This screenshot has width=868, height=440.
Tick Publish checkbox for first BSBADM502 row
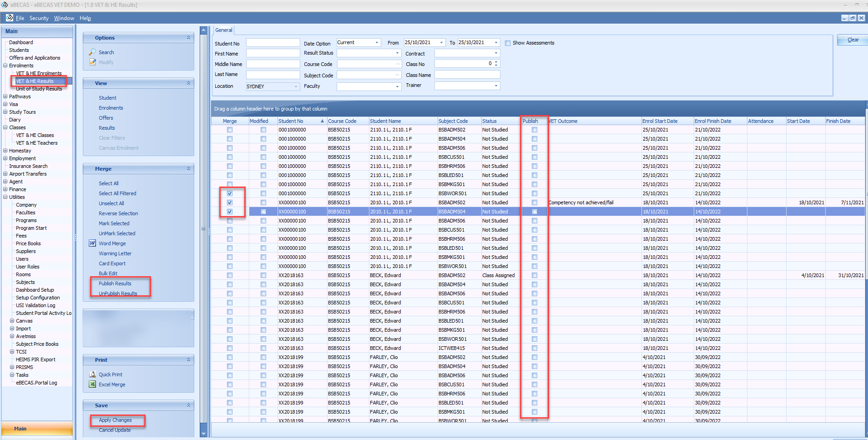pos(535,130)
